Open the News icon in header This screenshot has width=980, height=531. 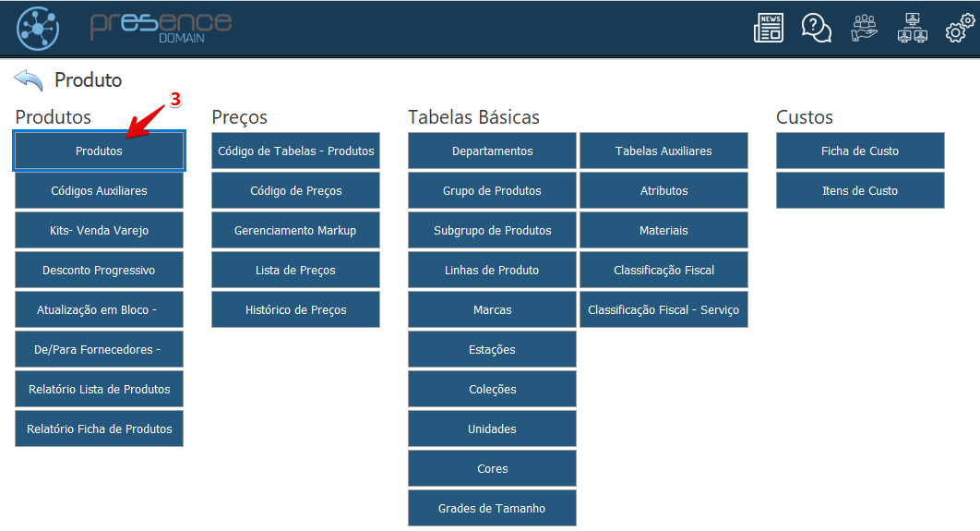[768, 28]
